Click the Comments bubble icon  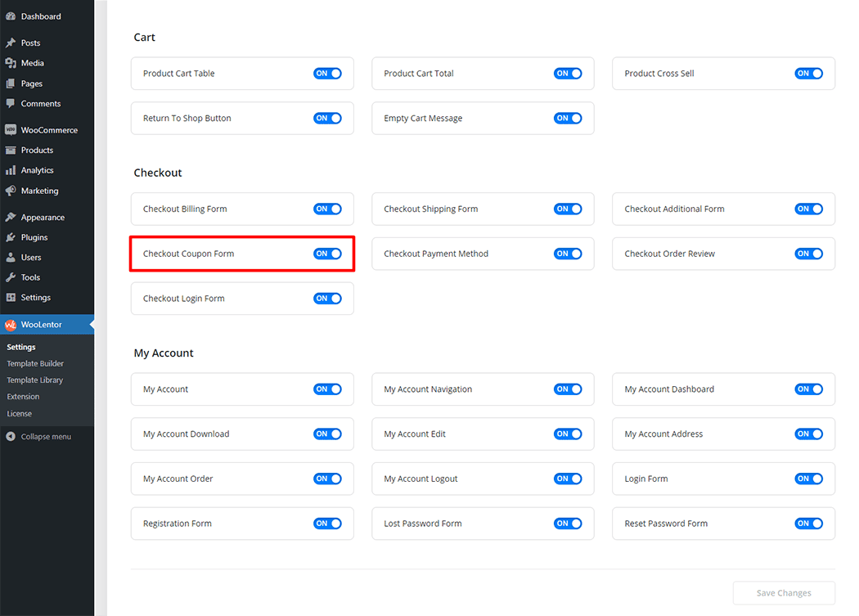[11, 104]
